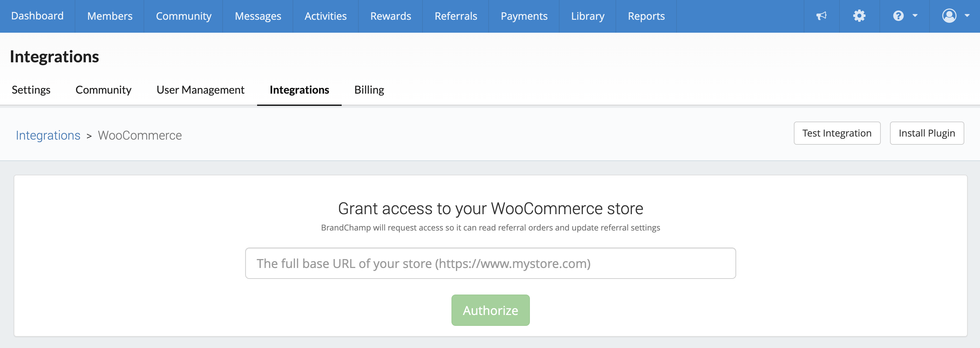Switch to the User Management tab
This screenshot has height=348, width=980.
tap(200, 90)
